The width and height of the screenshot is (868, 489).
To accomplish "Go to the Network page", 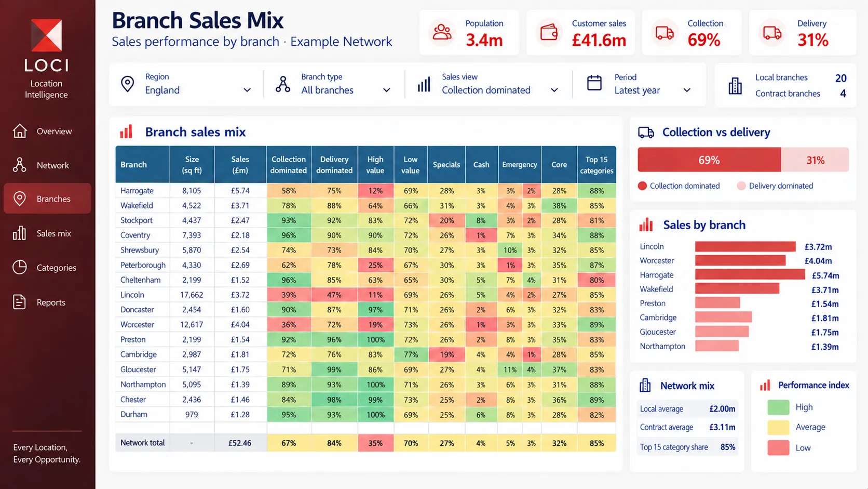I will tap(47, 165).
